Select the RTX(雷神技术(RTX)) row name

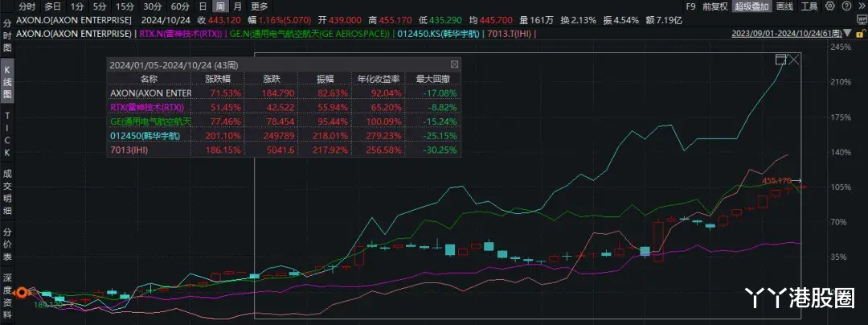(147, 106)
